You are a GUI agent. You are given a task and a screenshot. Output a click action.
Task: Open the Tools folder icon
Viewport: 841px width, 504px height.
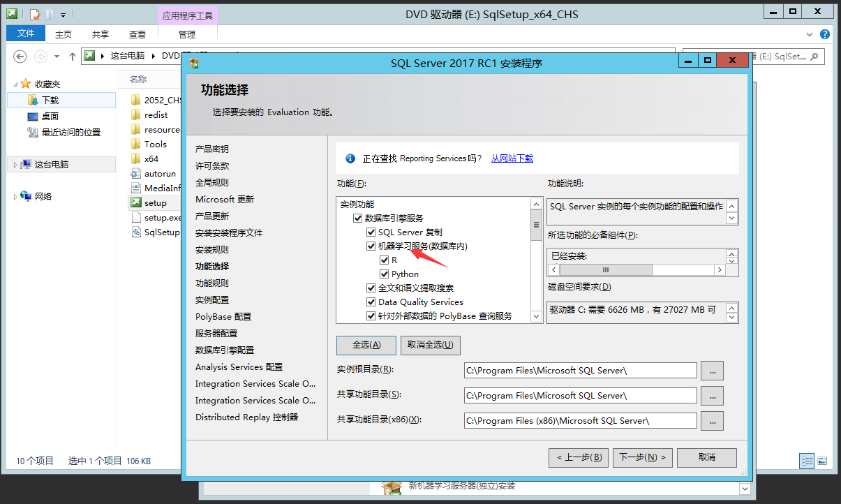pyautogui.click(x=135, y=144)
